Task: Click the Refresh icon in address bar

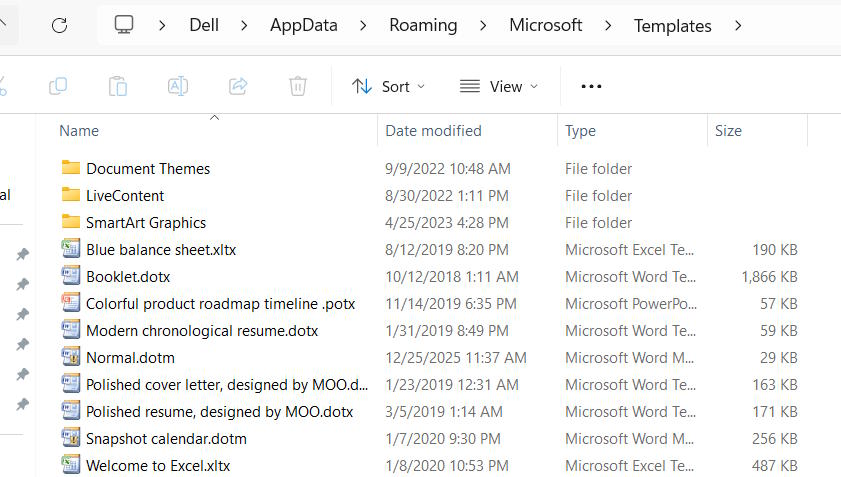Action: click(x=59, y=25)
